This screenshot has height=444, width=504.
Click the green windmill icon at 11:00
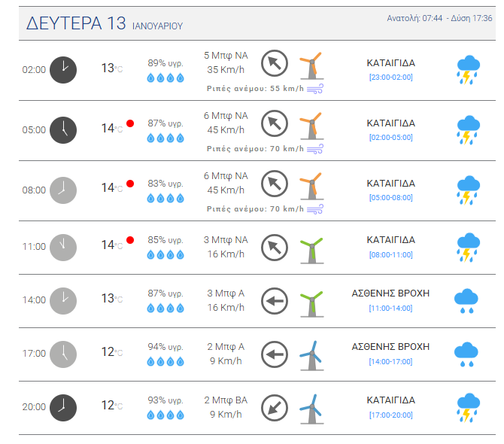coord(311,251)
